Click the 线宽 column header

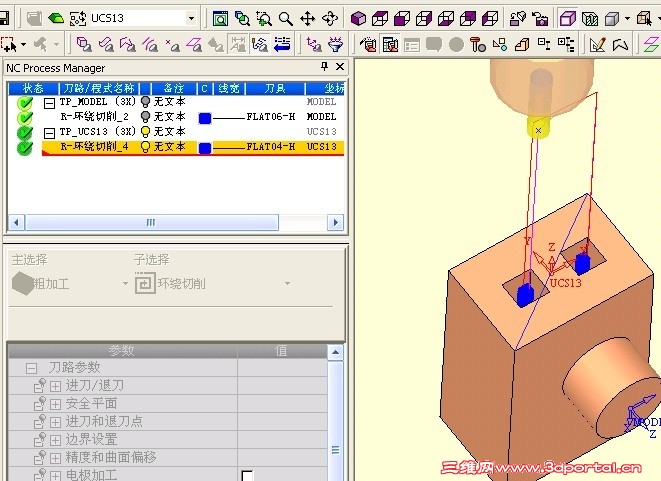click(229, 88)
